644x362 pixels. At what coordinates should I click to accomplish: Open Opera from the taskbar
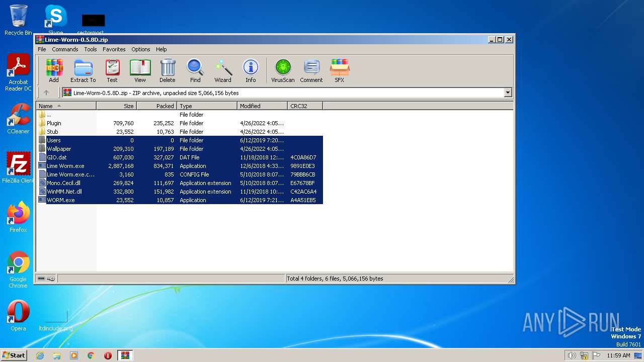(x=108, y=355)
